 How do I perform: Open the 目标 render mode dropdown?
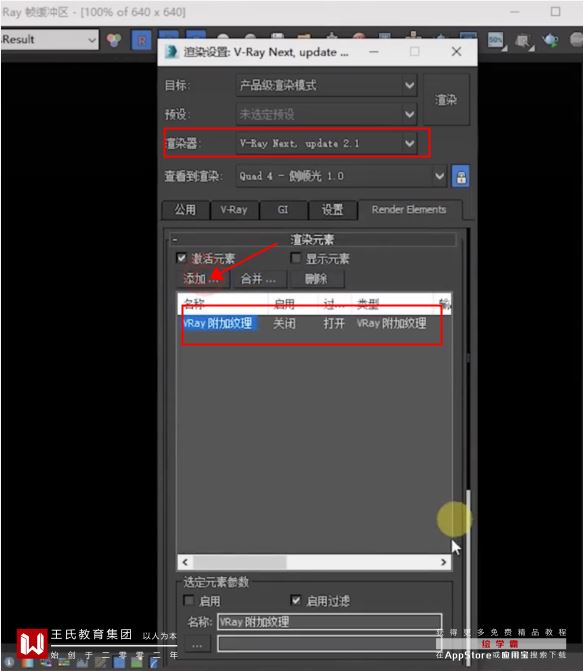tap(326, 86)
